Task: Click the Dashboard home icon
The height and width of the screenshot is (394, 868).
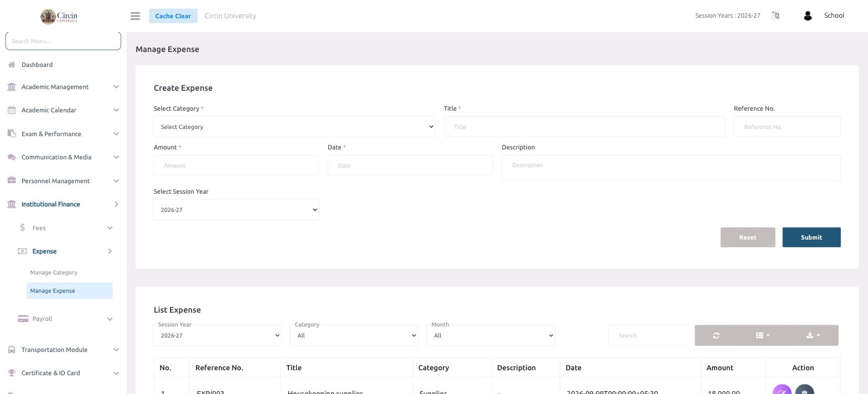Action: 12,65
